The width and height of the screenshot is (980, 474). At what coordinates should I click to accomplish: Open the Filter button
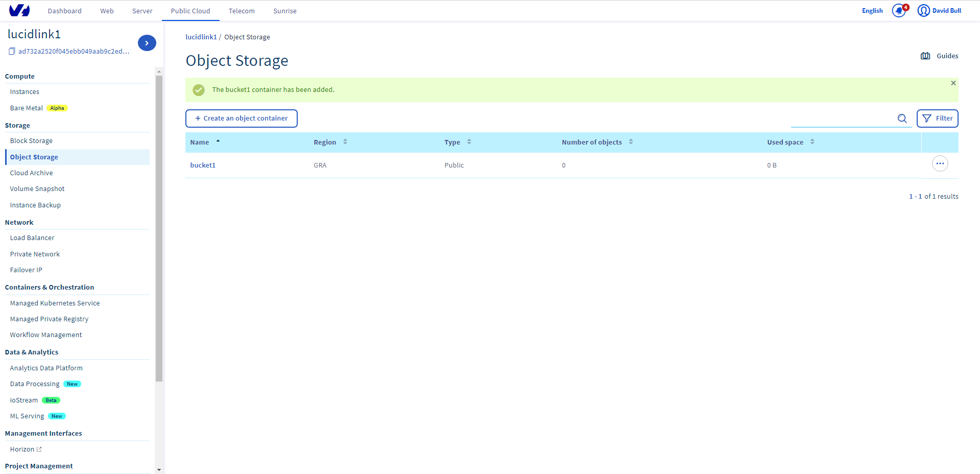(x=937, y=118)
